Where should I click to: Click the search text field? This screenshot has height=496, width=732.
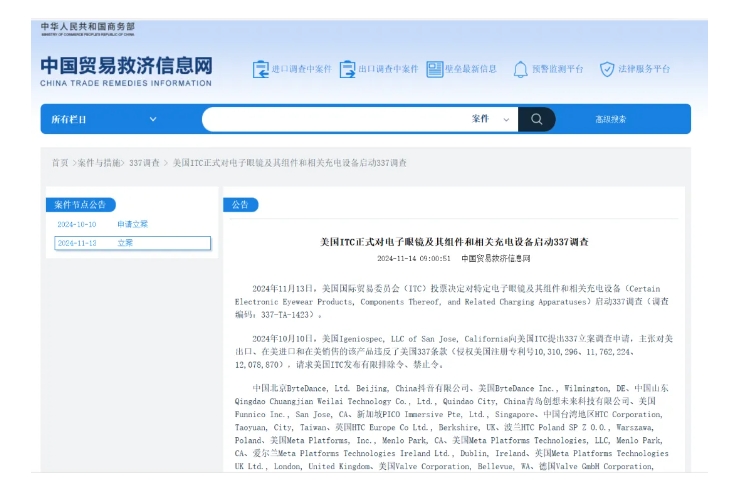334,119
